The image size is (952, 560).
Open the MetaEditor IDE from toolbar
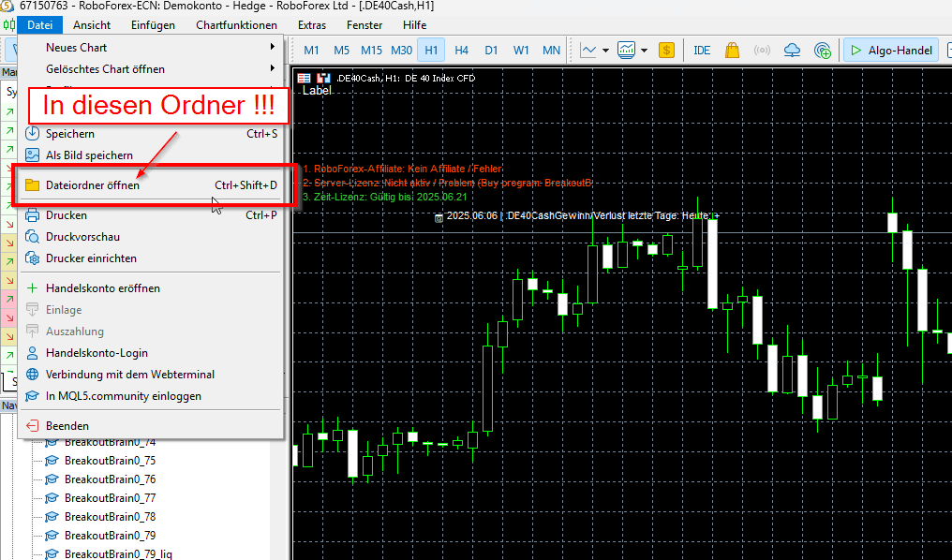(x=702, y=51)
